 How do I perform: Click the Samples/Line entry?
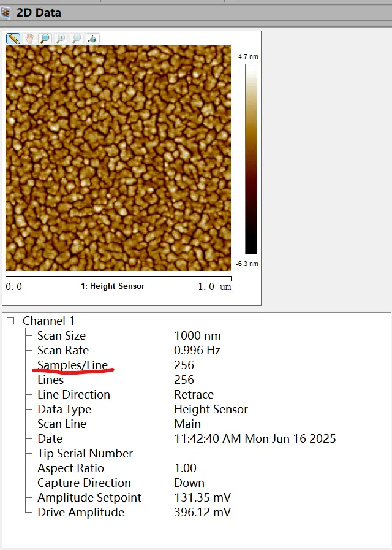(72, 365)
